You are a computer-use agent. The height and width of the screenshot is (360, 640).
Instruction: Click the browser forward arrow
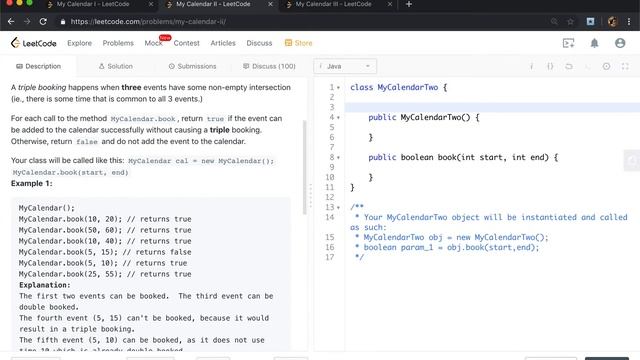27,22
